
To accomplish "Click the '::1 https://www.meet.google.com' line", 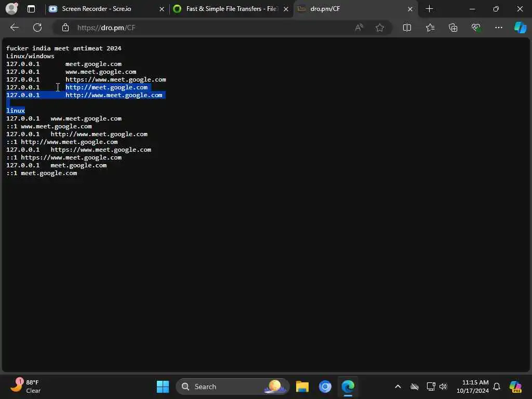I will tap(64, 157).
